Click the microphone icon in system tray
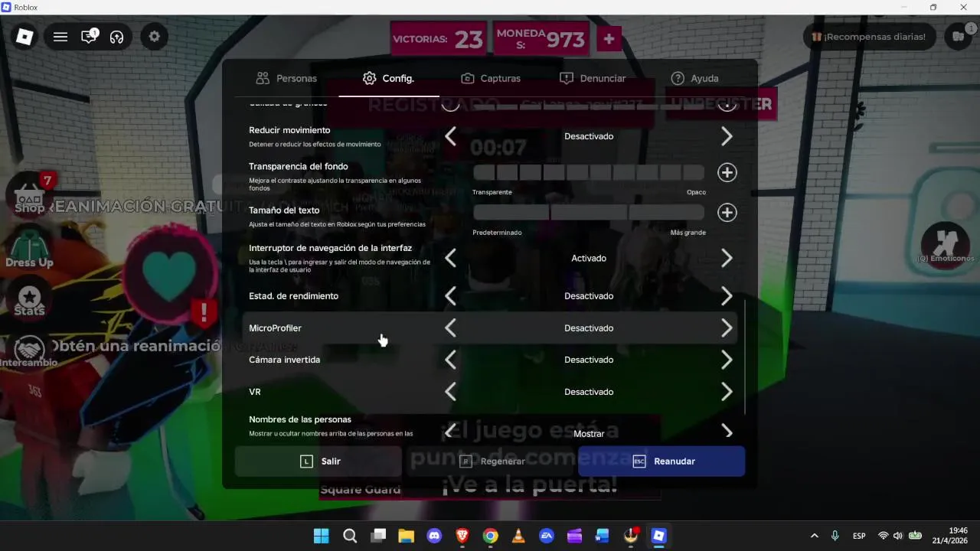The height and width of the screenshot is (551, 980). coord(835,536)
